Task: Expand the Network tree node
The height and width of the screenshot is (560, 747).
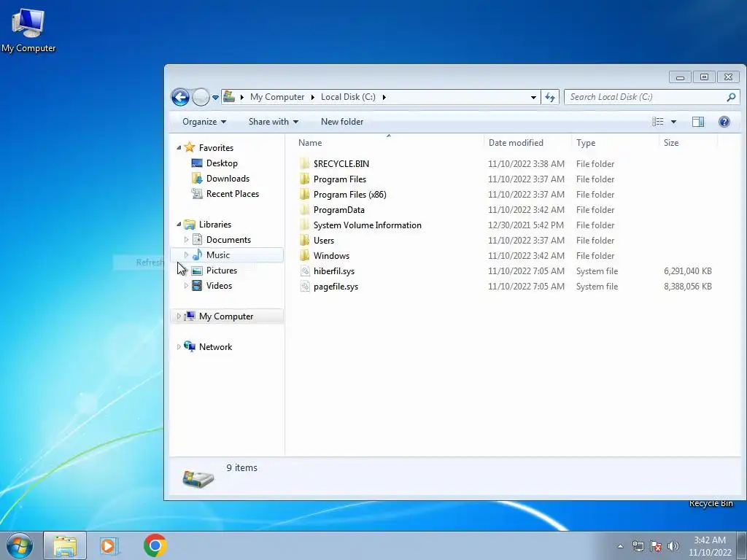Action: tap(179, 346)
